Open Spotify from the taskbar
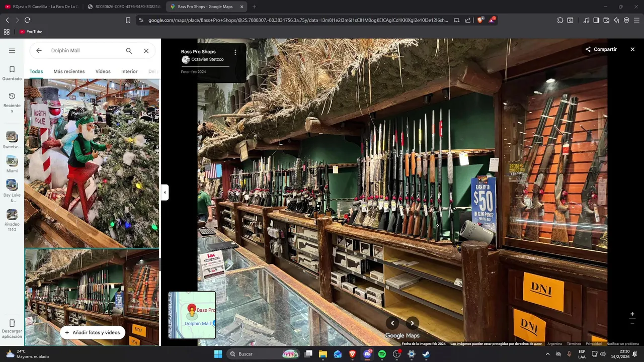Screen dimensions: 644x362 pyautogui.click(x=382, y=354)
